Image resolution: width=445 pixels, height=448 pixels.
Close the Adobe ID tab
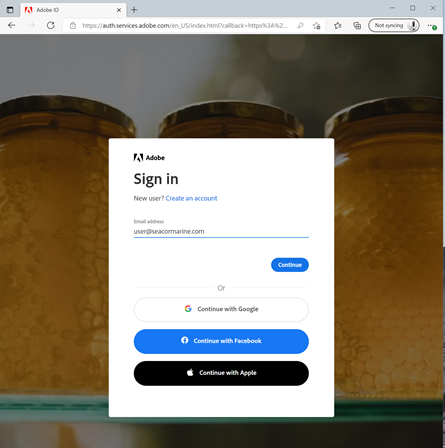coord(119,10)
